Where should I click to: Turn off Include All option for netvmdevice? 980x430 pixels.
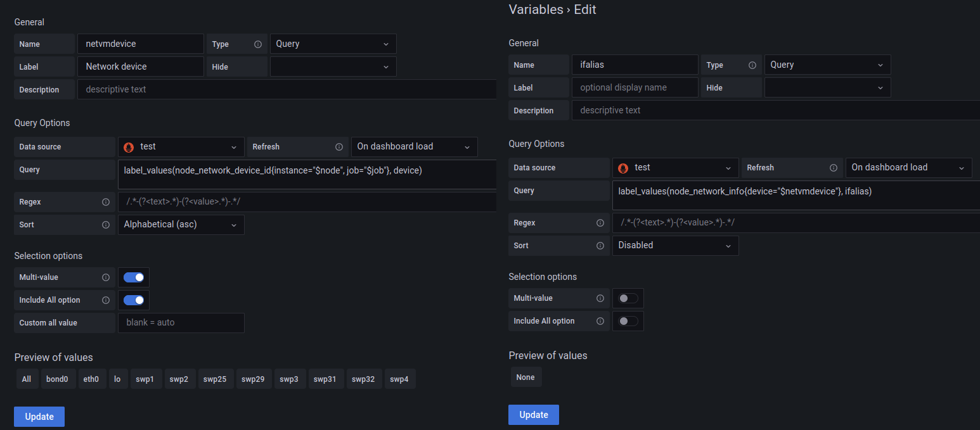point(134,300)
